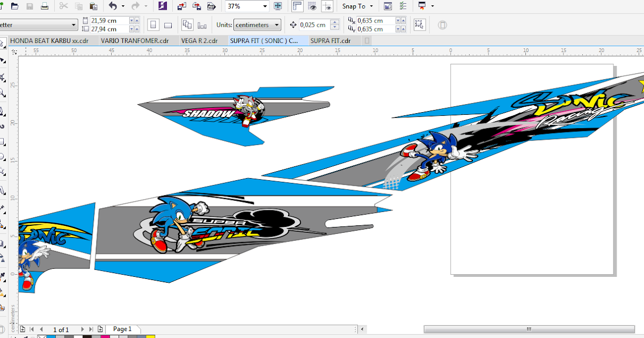Go to the first page

(x=32, y=329)
